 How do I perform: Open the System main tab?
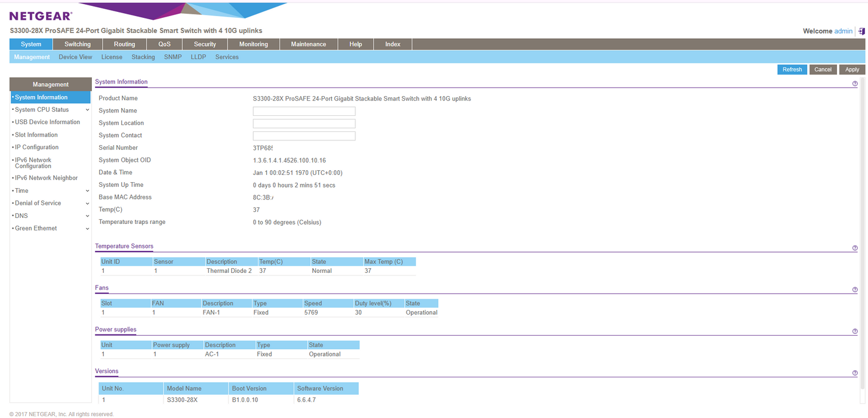point(31,44)
